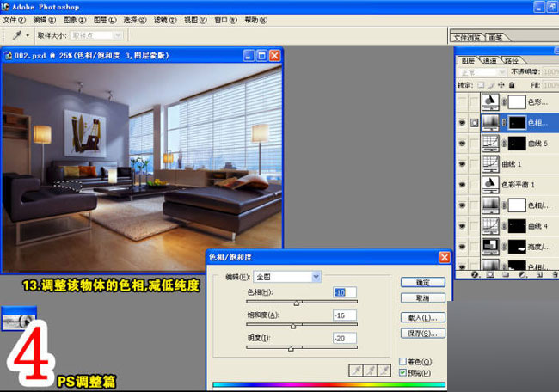Toggle lock all padlock icon
Viewport: 559px width, 392px height.
[512, 85]
